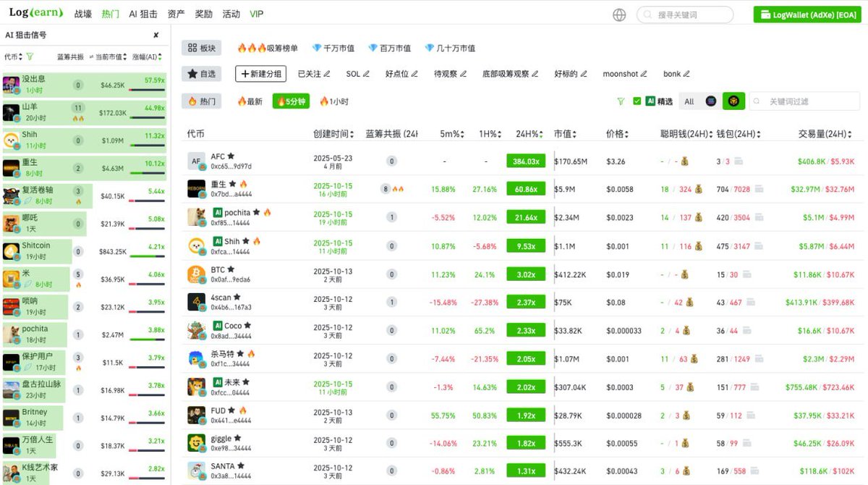Edit the 待观察 group pencil icon

464,74
